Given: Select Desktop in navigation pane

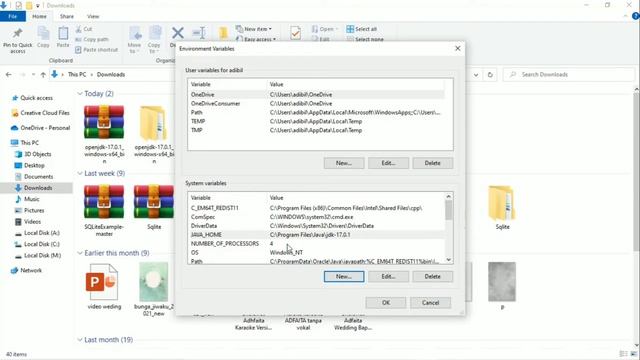Looking at the screenshot, I should tap(34, 166).
